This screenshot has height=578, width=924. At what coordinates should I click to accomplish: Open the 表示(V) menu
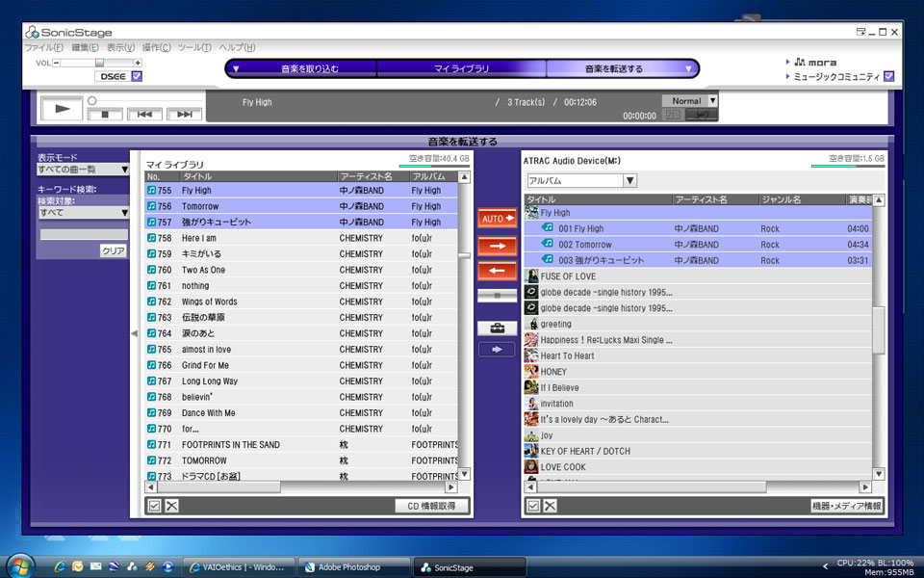click(x=121, y=47)
